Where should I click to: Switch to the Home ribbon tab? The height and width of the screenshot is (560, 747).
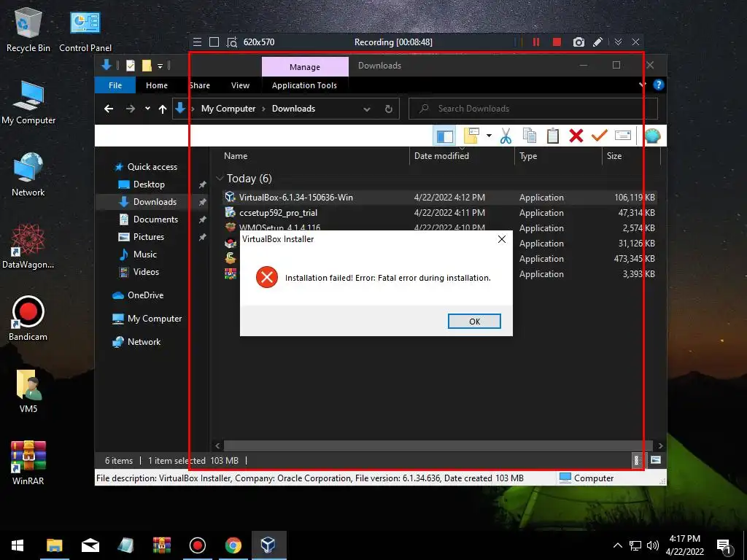click(157, 85)
